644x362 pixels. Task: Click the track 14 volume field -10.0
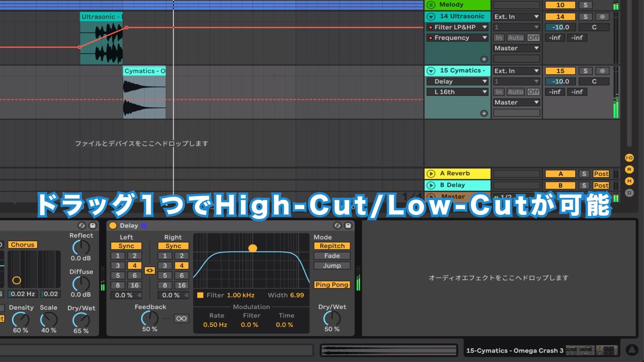pyautogui.click(x=560, y=27)
